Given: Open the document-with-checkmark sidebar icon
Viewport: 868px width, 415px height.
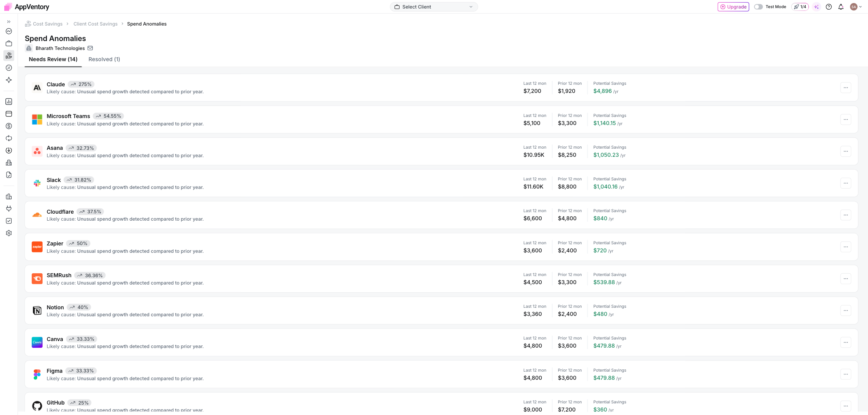Looking at the screenshot, I should pos(9,175).
